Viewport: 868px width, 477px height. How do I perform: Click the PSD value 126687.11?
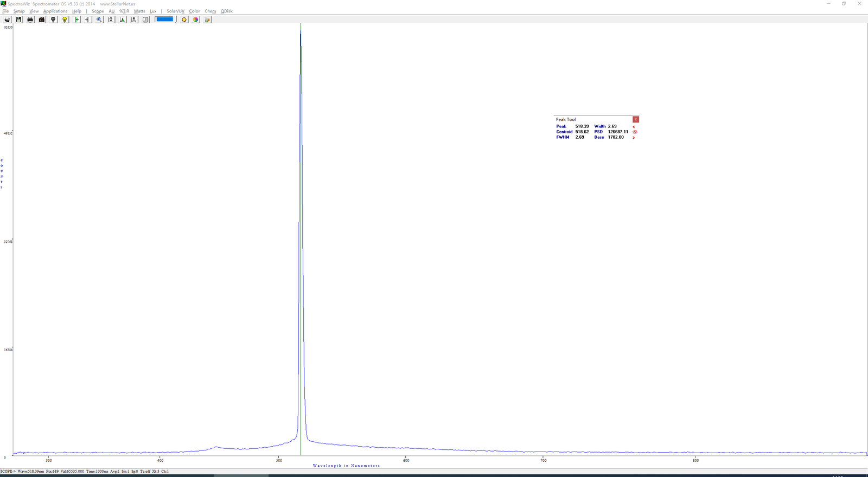(618, 132)
